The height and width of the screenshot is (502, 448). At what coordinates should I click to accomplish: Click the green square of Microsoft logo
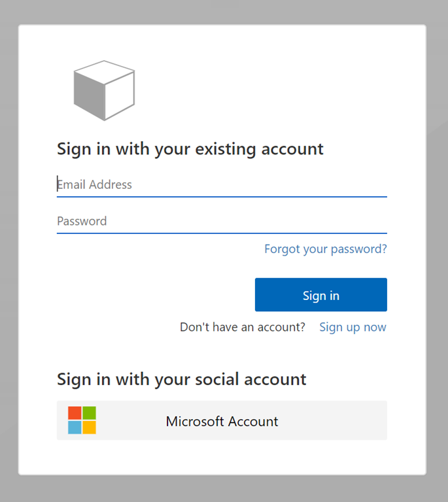[90, 413]
